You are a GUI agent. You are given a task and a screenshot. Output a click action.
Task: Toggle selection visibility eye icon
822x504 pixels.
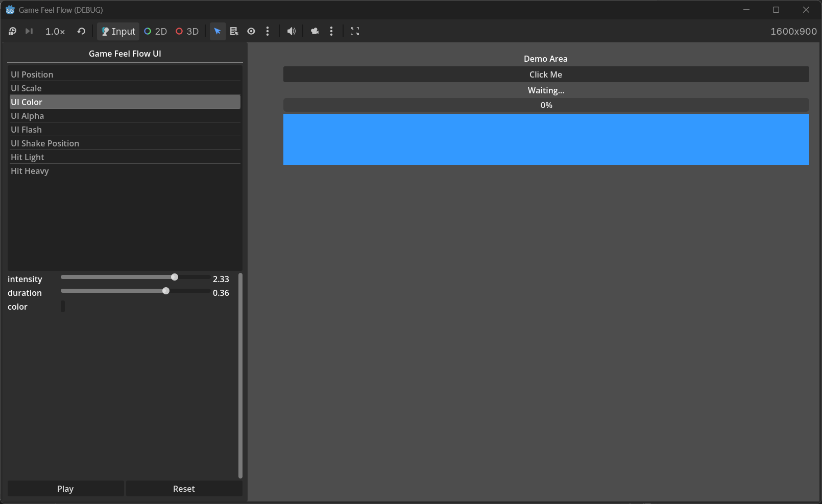251,31
